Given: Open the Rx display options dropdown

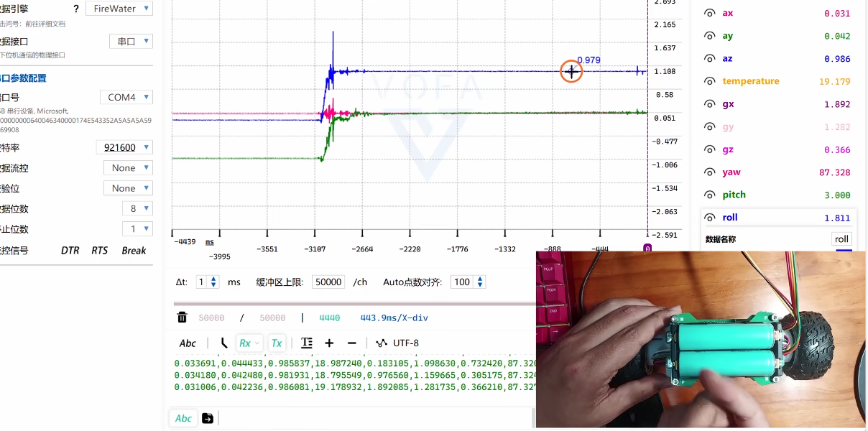Looking at the screenshot, I should point(250,343).
